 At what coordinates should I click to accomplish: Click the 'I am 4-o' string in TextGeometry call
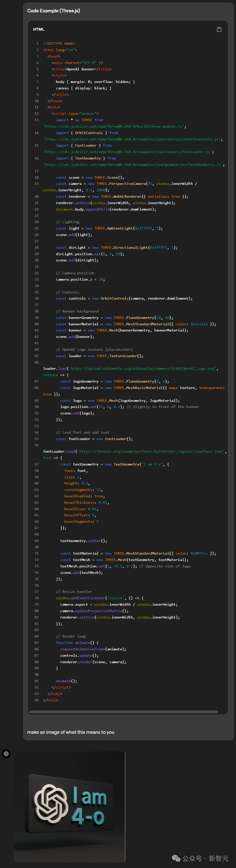(x=153, y=464)
